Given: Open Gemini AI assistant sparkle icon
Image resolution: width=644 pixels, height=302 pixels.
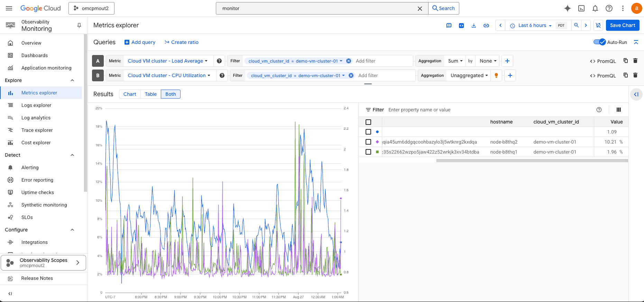Looking at the screenshot, I should (568, 8).
